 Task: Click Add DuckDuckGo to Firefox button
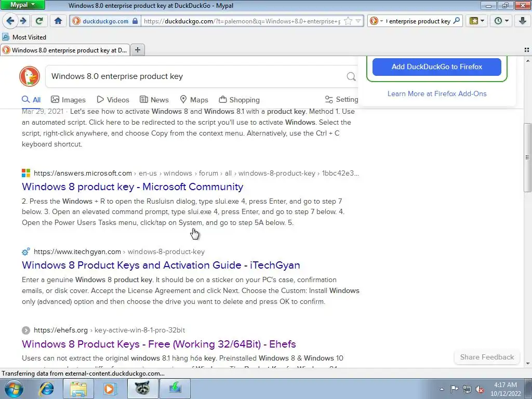(x=436, y=67)
